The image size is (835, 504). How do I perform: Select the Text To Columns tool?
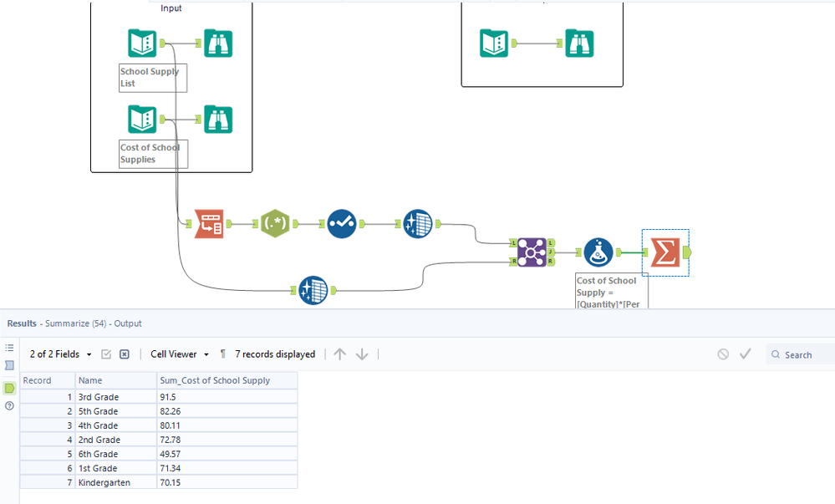point(209,224)
